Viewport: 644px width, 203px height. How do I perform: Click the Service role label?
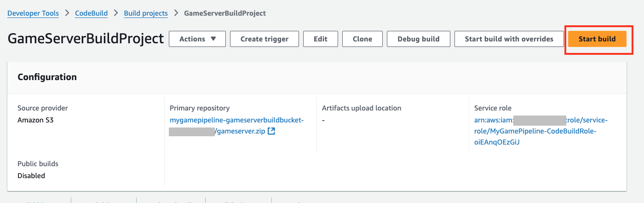click(493, 108)
